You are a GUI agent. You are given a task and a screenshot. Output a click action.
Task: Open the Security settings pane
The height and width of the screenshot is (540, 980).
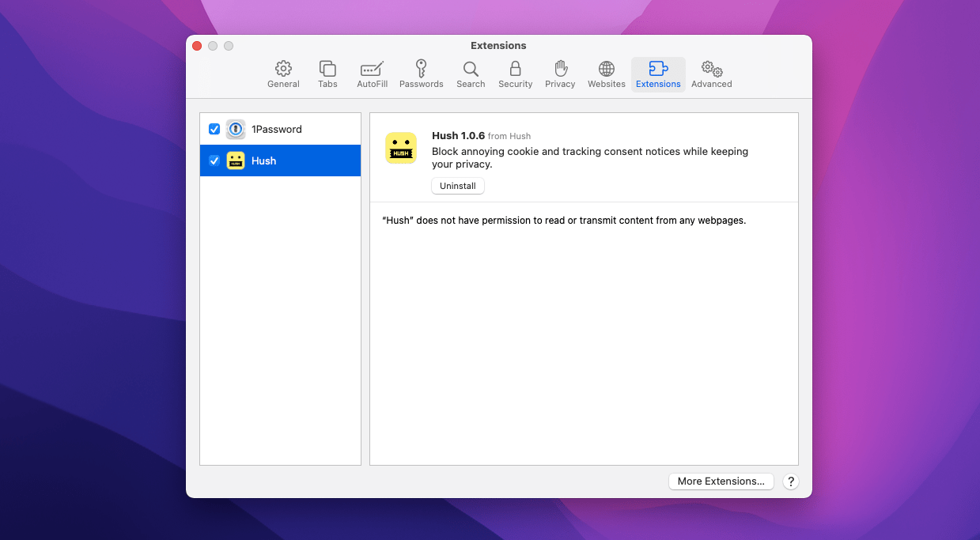[x=515, y=74]
